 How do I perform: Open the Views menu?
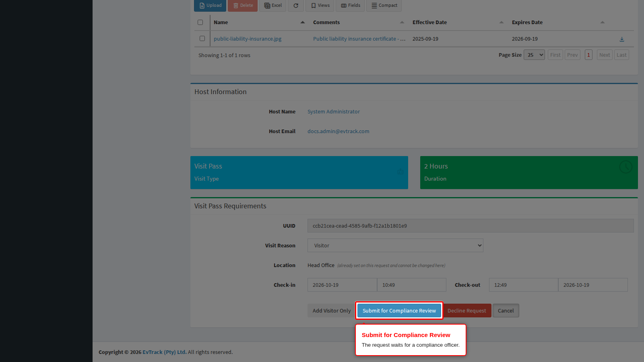[320, 6]
